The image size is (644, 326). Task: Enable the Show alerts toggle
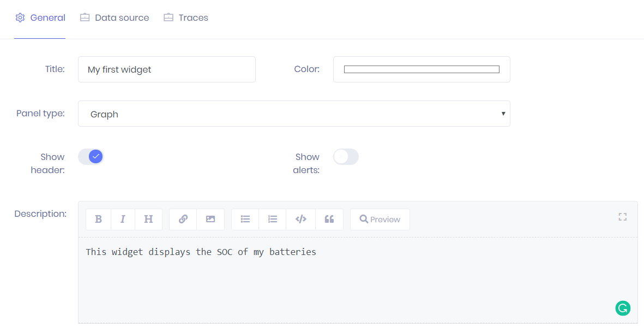346,157
